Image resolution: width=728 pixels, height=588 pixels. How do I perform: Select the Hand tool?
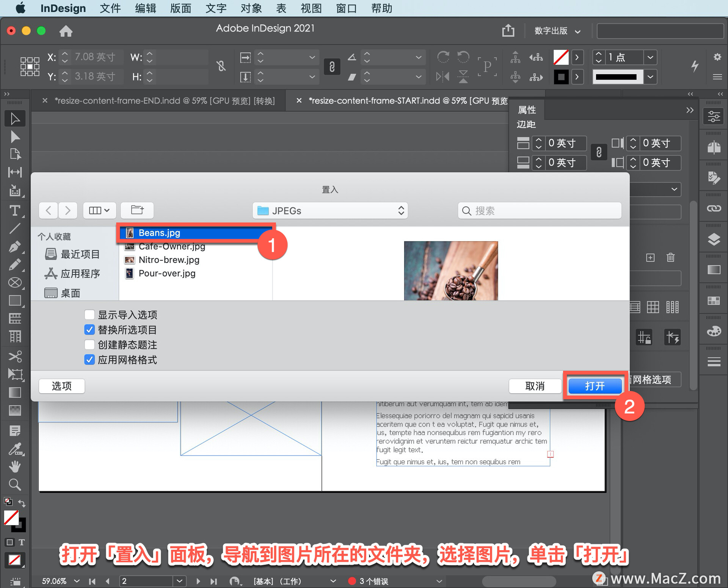tap(15, 467)
